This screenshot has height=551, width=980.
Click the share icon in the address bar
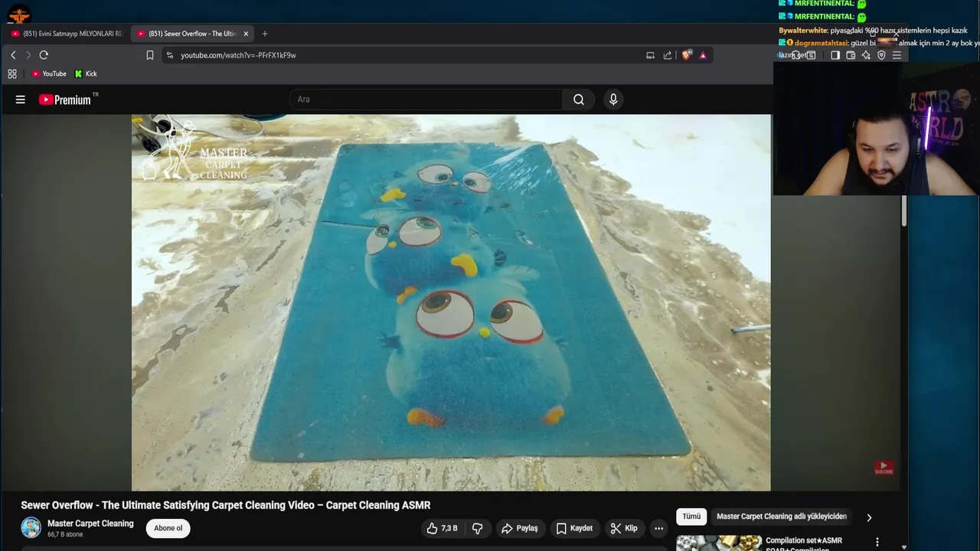668,55
